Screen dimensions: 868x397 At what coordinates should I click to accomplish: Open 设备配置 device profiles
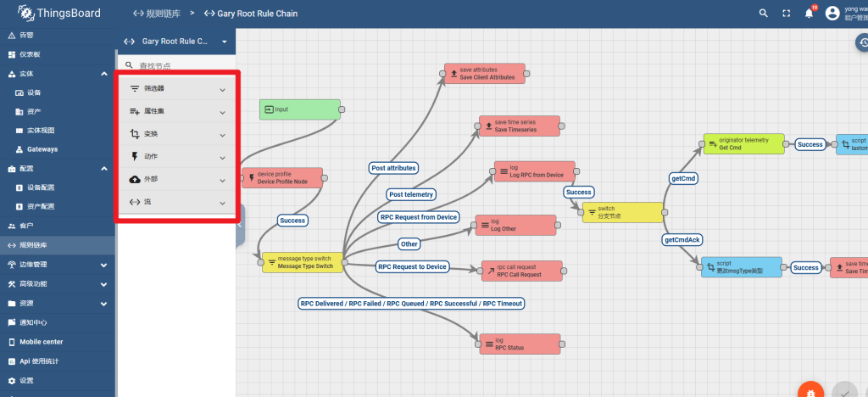pos(58,187)
